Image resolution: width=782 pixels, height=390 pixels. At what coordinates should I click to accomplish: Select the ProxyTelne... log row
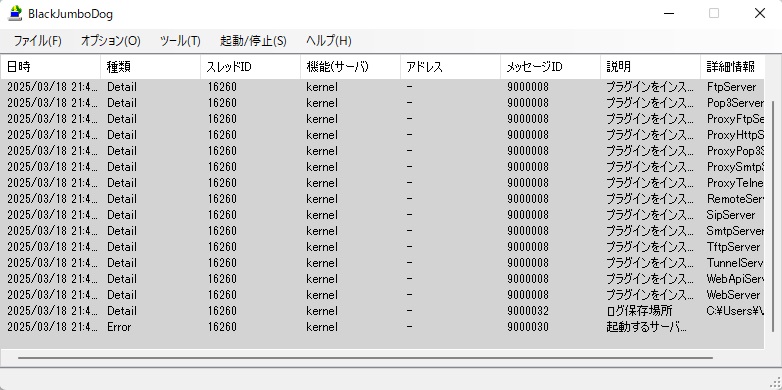pos(382,183)
